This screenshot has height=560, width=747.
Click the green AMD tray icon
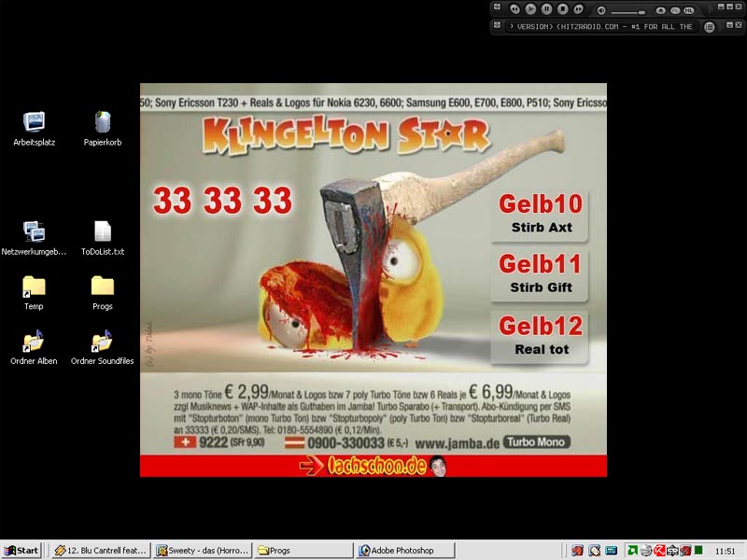(x=633, y=551)
